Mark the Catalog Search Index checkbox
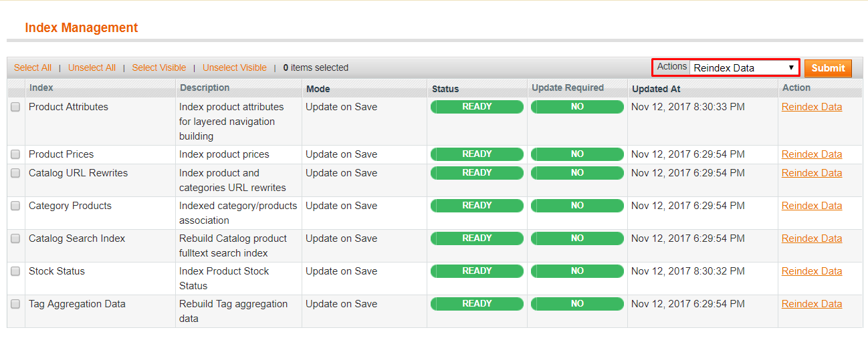The image size is (868, 344). click(15, 238)
